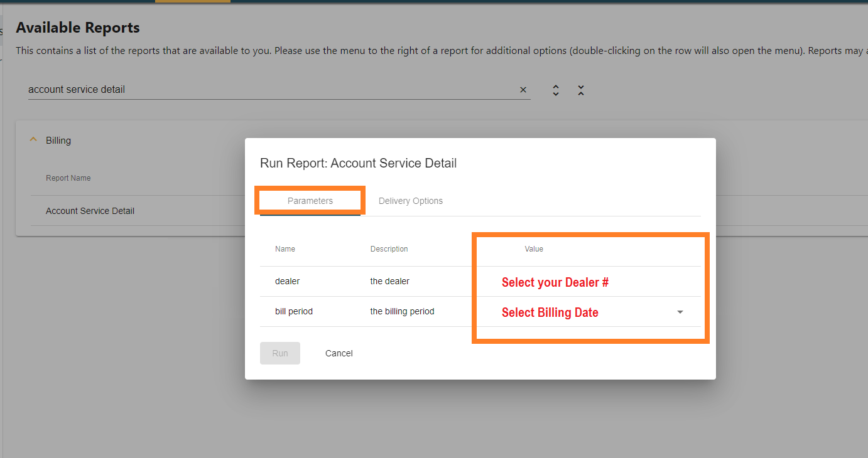Open the bill period dropdown arrow
This screenshot has width=868, height=458.
click(x=680, y=312)
